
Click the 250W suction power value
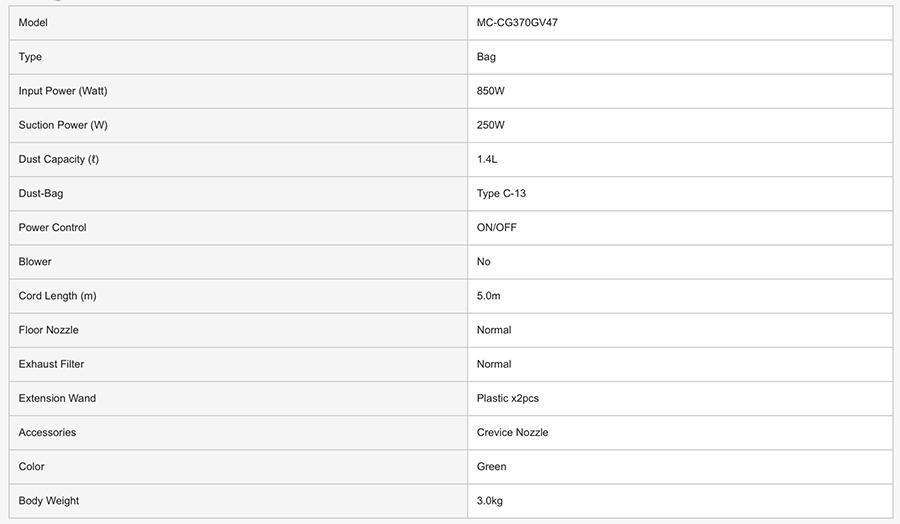coord(491,125)
